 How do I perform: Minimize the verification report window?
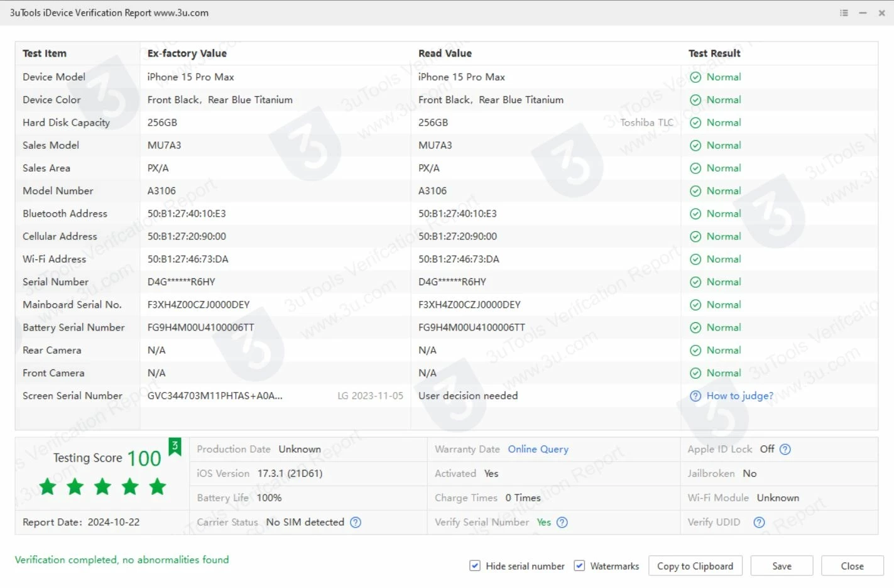pos(863,13)
